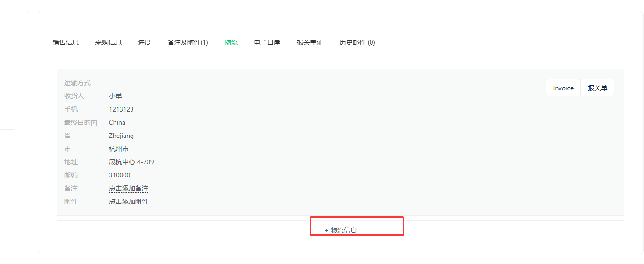Click the destination country China
This screenshot has width=644, height=264.
click(117, 122)
